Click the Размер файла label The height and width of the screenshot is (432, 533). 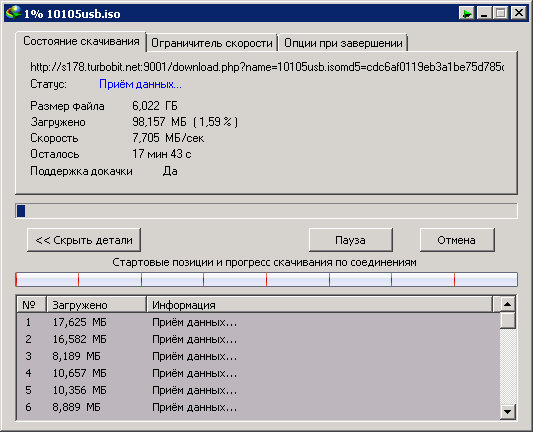(x=67, y=106)
